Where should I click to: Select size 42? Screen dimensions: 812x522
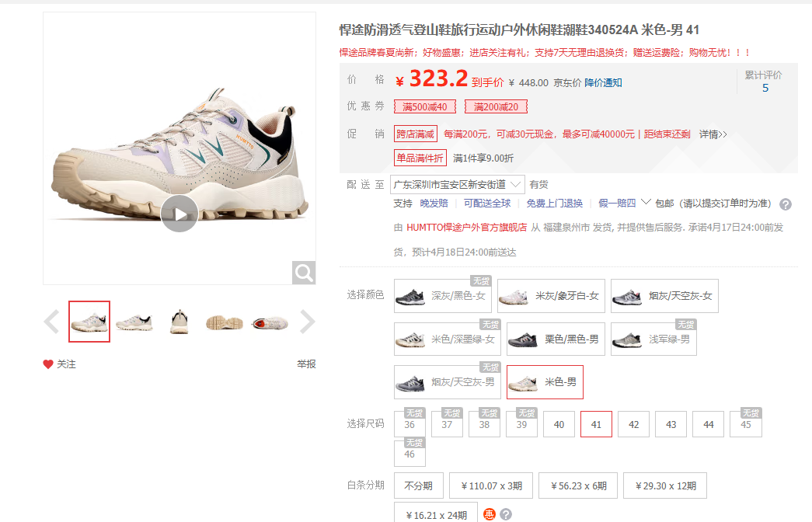point(634,424)
